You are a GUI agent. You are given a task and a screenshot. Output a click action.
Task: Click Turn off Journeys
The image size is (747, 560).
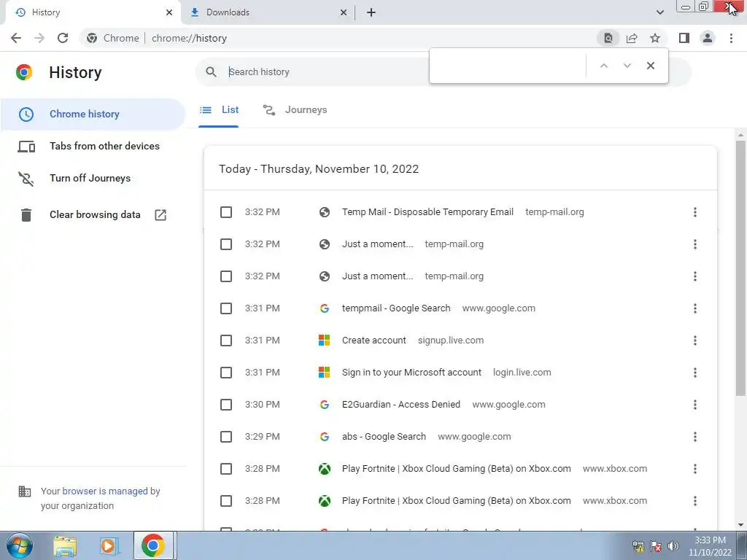tap(93, 178)
